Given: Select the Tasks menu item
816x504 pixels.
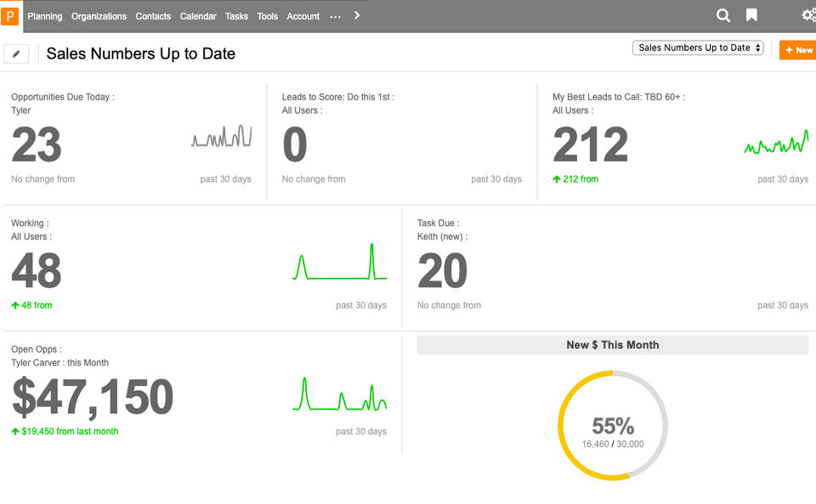Looking at the screenshot, I should point(237,16).
